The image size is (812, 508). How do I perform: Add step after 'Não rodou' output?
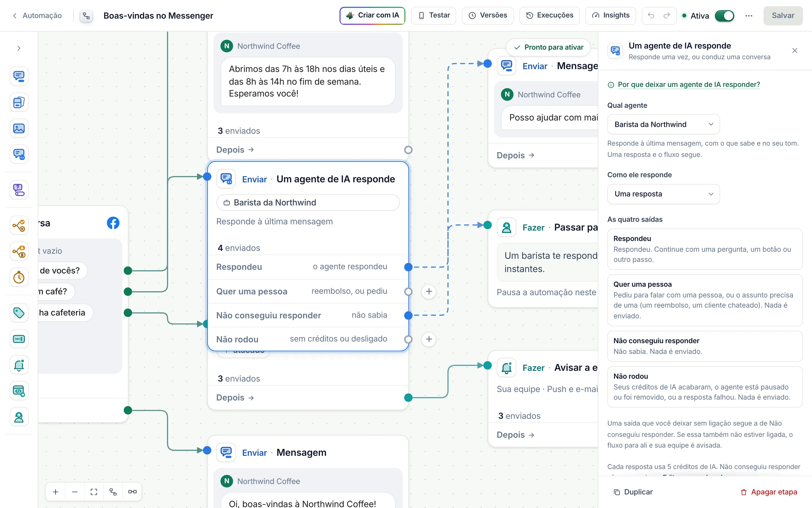tap(429, 339)
